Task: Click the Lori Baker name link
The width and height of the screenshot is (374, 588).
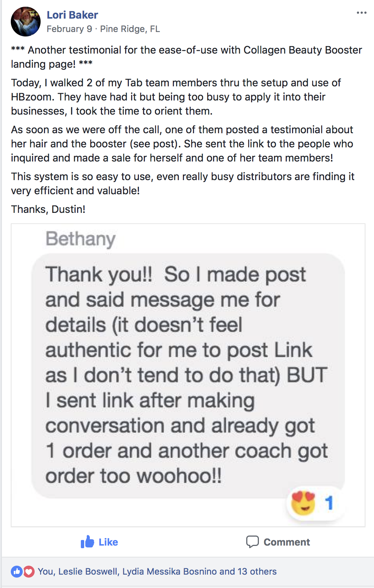Action: click(x=72, y=15)
